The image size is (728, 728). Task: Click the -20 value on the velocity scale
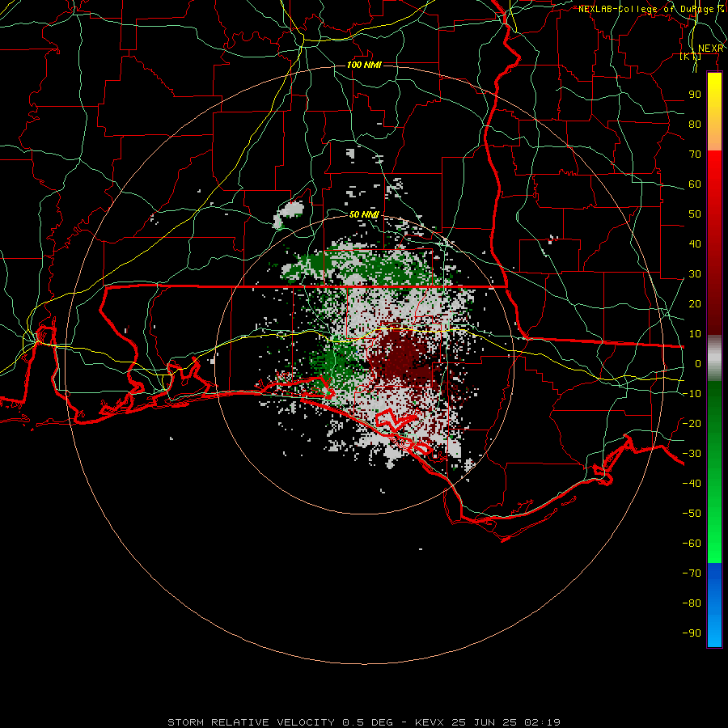pos(692,424)
